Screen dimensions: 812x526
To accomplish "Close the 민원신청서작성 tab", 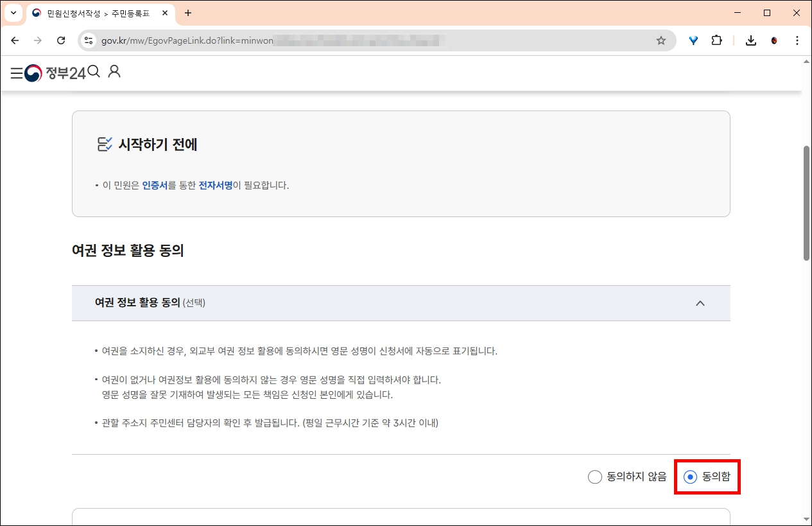I will pos(164,13).
